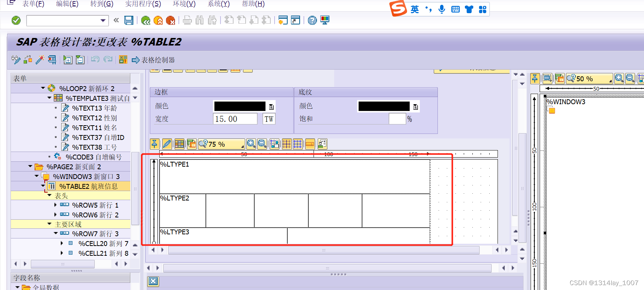Image resolution: width=644 pixels, height=290 pixels.
Task: Expand the %ROW5 新行 1 node
Action: tap(56, 205)
